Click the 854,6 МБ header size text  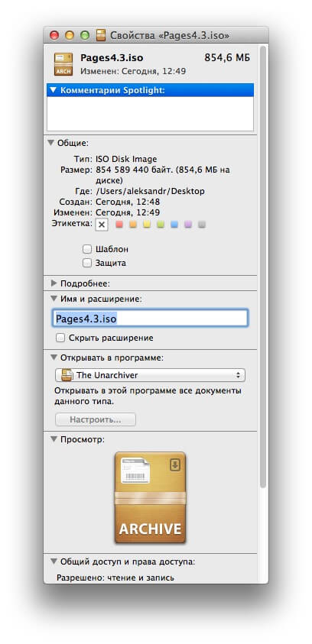point(227,57)
